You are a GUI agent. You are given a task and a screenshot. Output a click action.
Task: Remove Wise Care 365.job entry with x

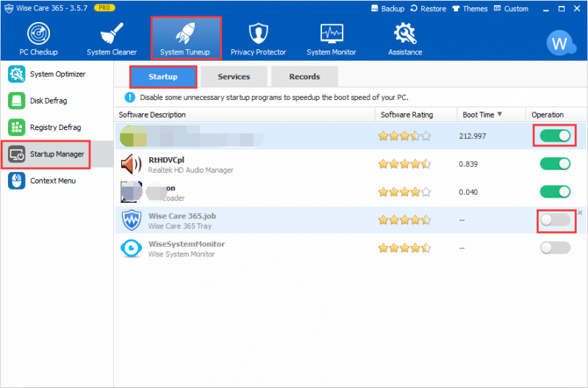580,212
